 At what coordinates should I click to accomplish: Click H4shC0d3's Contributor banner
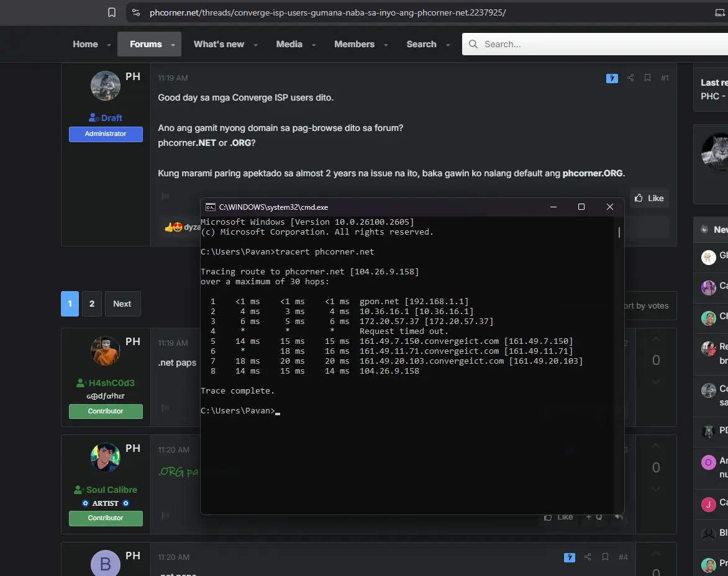point(106,412)
